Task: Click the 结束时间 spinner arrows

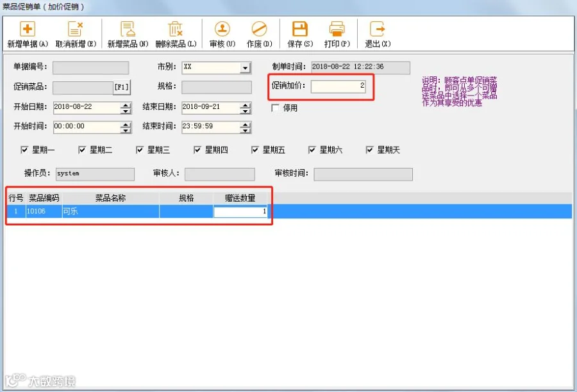Action: 246,127
